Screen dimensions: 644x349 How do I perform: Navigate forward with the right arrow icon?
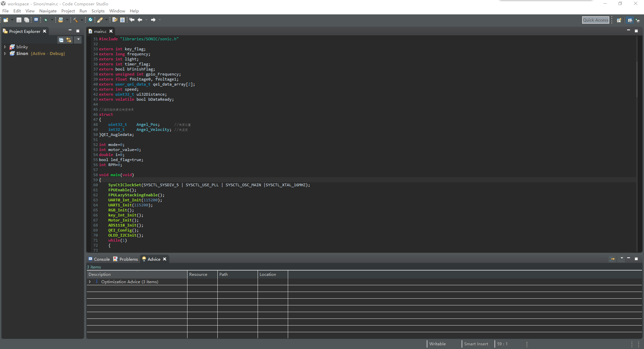[153, 20]
